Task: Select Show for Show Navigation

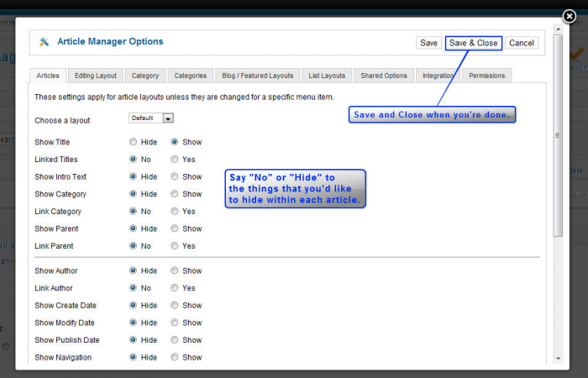Action: point(175,357)
